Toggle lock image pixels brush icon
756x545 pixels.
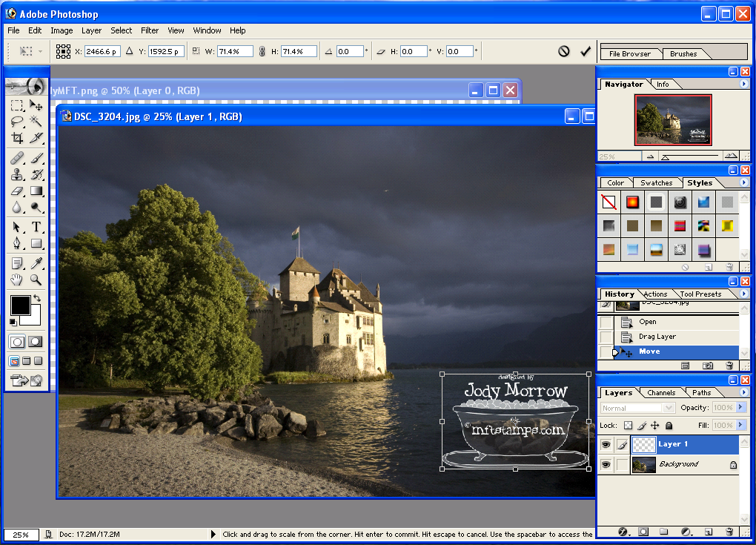click(x=642, y=426)
